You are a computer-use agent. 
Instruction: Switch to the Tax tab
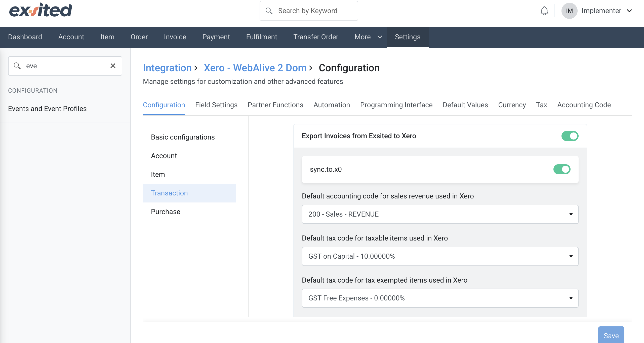(x=541, y=105)
